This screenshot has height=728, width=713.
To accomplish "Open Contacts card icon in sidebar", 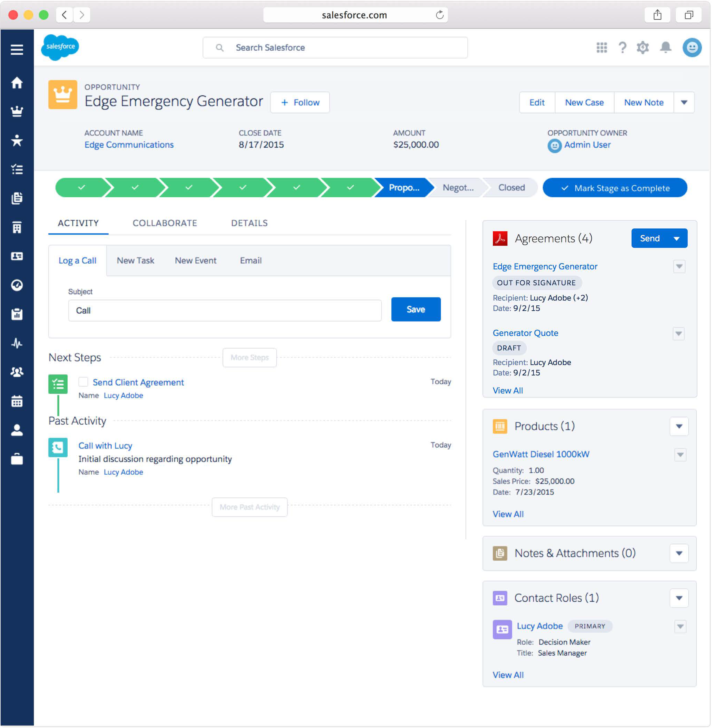I will (x=17, y=256).
